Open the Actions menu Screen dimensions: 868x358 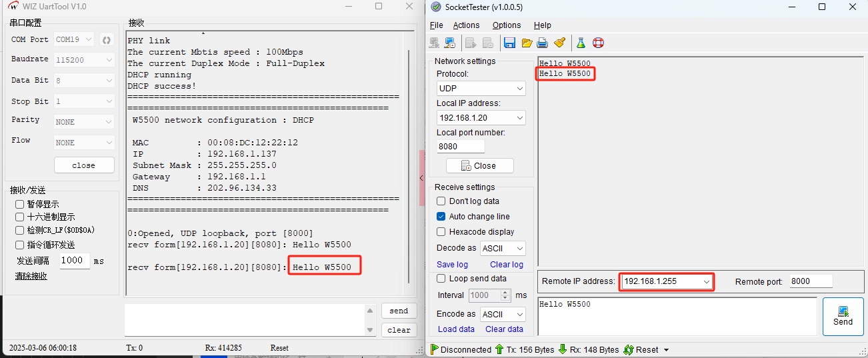click(x=466, y=25)
